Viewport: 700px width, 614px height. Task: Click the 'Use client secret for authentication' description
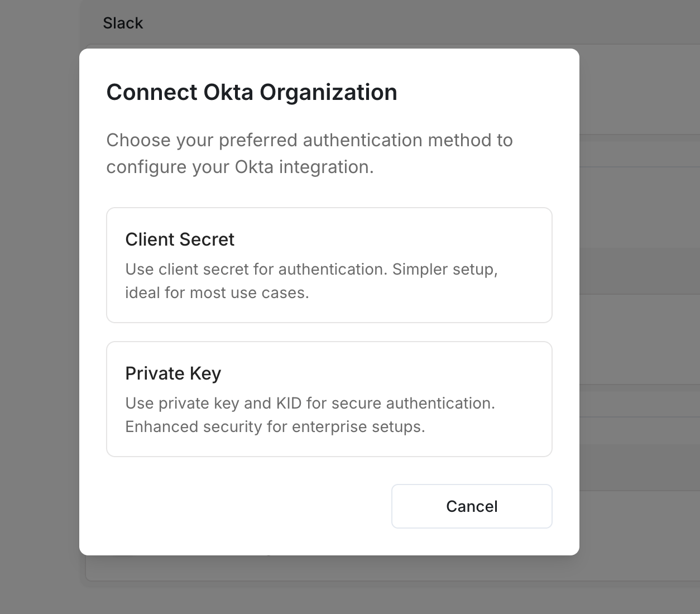(x=311, y=281)
